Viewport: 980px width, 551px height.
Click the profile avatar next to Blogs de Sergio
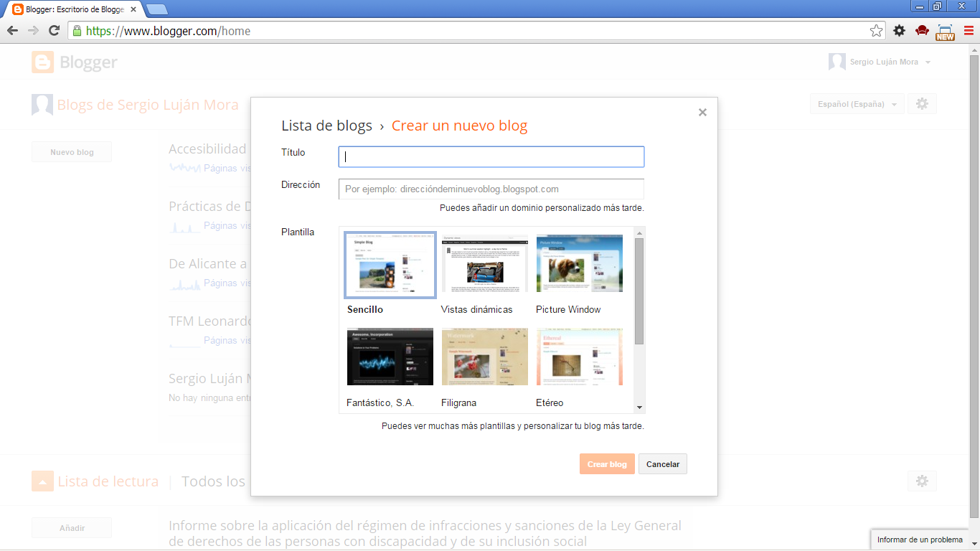42,105
